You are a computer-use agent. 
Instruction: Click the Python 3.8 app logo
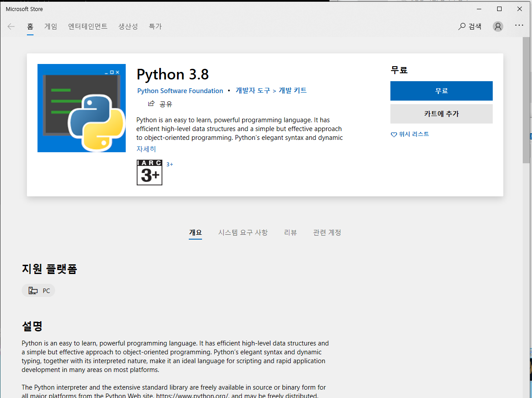pos(82,108)
